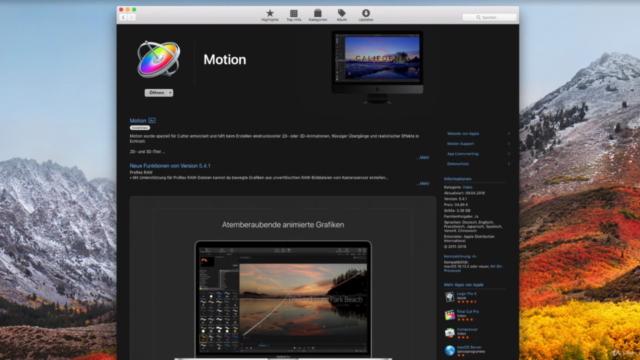Go forward with the right arrow button
This screenshot has width=640, height=360.
pyautogui.click(x=131, y=17)
